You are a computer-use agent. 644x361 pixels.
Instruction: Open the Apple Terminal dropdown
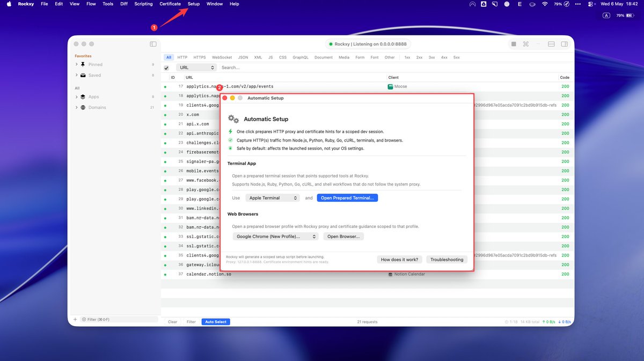coord(272,198)
